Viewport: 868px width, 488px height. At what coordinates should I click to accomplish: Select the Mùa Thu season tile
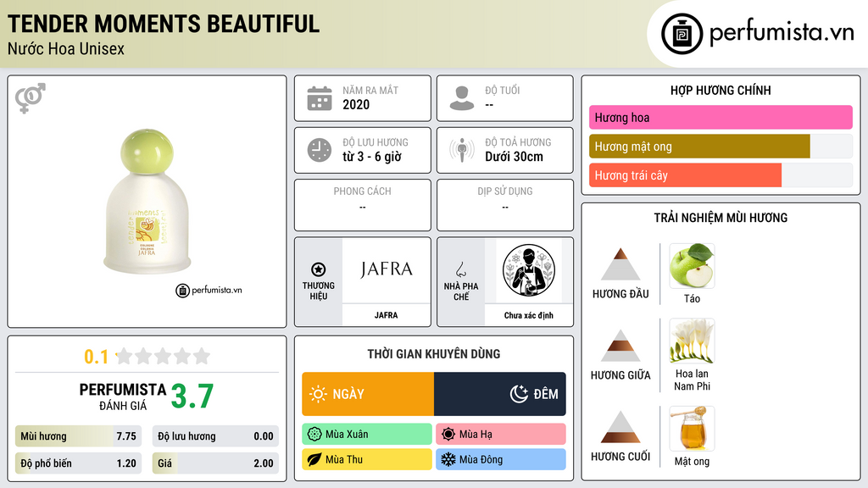(367, 459)
